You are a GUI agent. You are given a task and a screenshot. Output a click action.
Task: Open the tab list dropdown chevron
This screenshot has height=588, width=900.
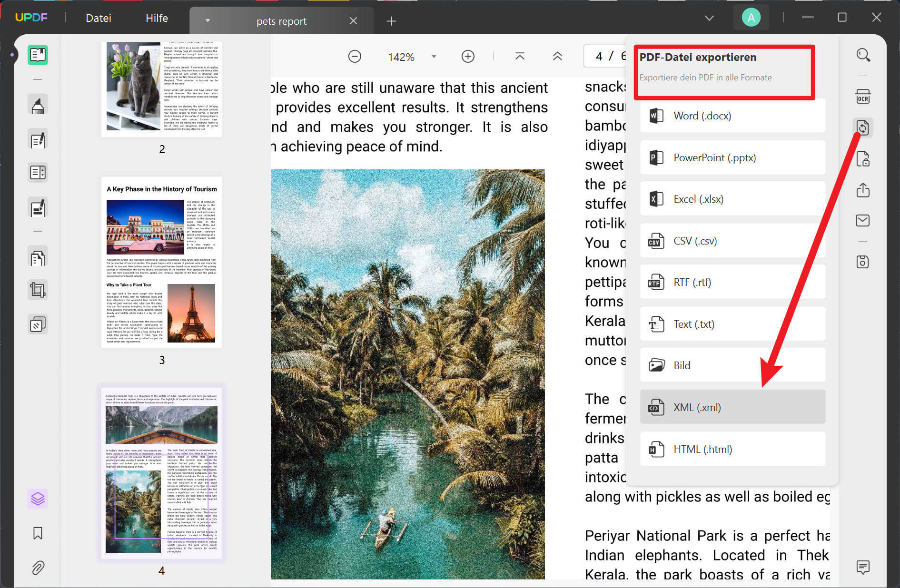pyautogui.click(x=709, y=18)
